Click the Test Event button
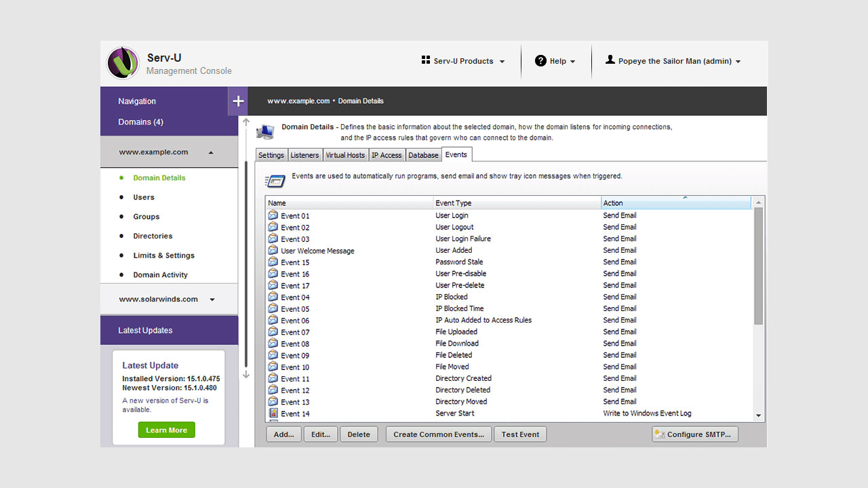868x488 pixels. click(x=520, y=434)
